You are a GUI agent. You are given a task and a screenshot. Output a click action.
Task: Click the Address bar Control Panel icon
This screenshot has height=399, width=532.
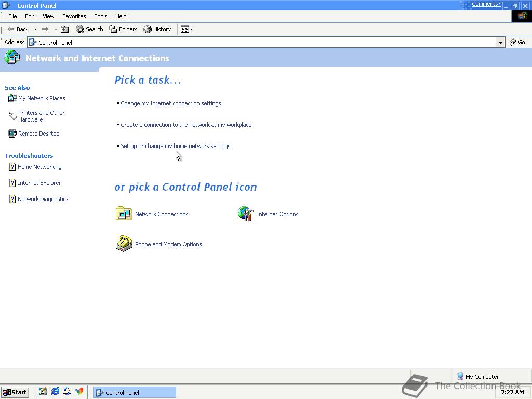33,43
